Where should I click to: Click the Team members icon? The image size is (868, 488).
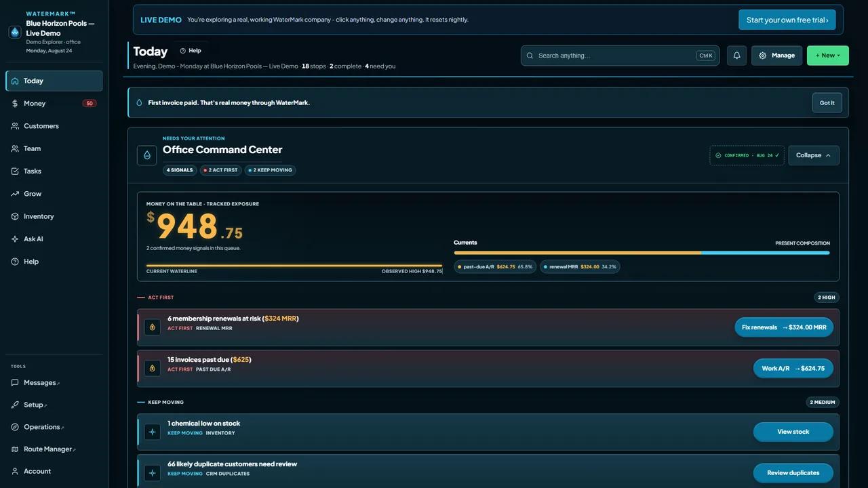pos(15,148)
